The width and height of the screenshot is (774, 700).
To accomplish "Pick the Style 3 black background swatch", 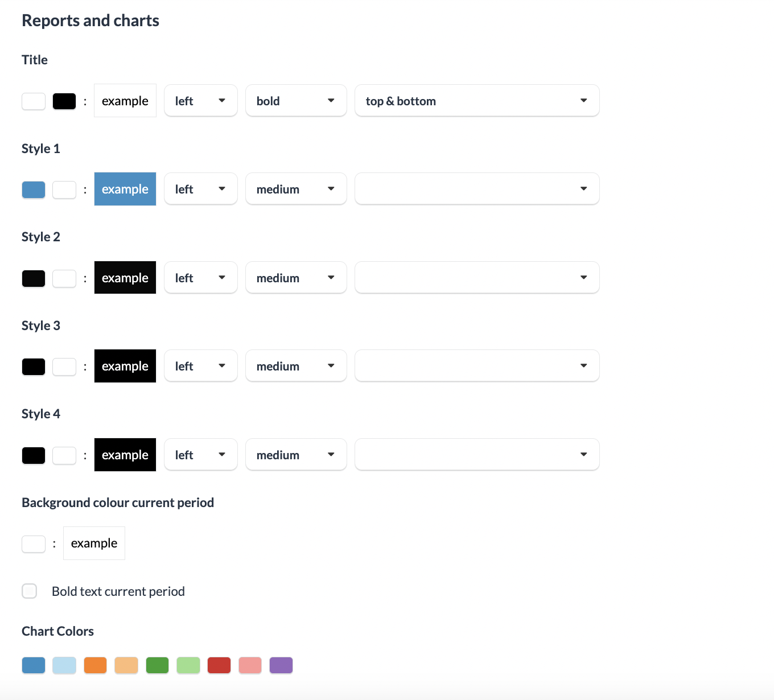I will pyautogui.click(x=34, y=367).
